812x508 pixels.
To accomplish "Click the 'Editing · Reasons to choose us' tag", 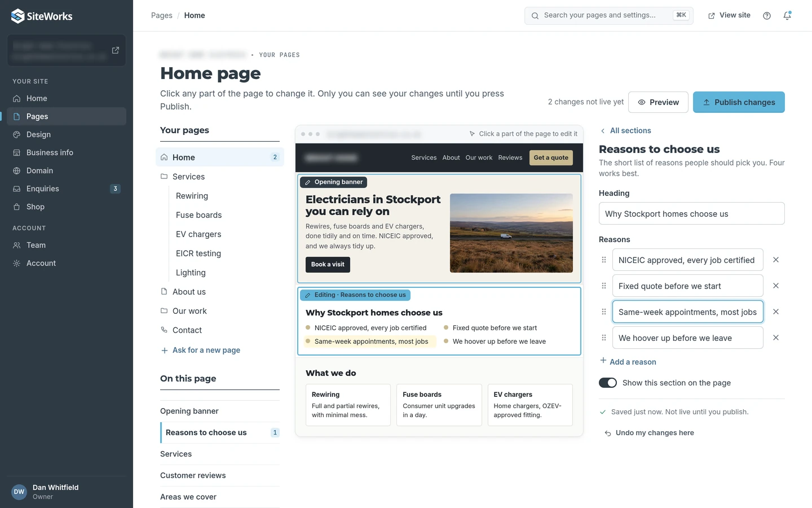I will [355, 295].
